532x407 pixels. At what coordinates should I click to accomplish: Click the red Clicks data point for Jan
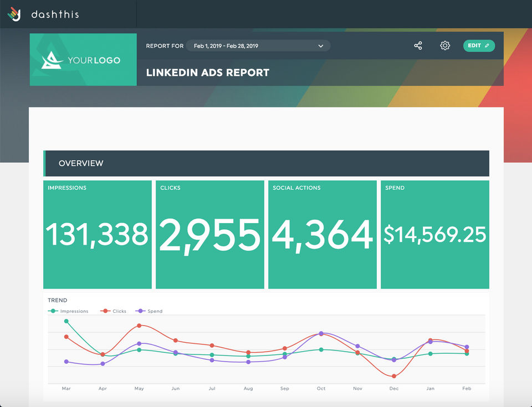pyautogui.click(x=430, y=340)
